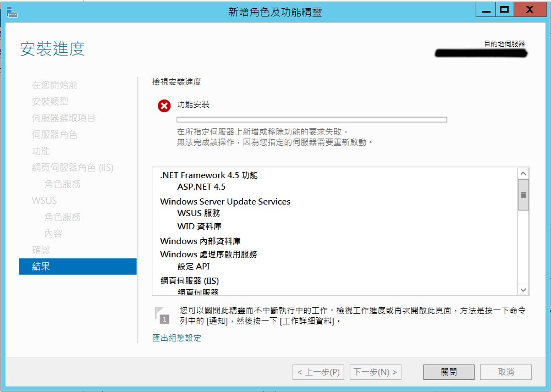Click the Windows 內部資料庫 entry
Image resolution: width=551 pixels, height=392 pixels.
pos(200,241)
